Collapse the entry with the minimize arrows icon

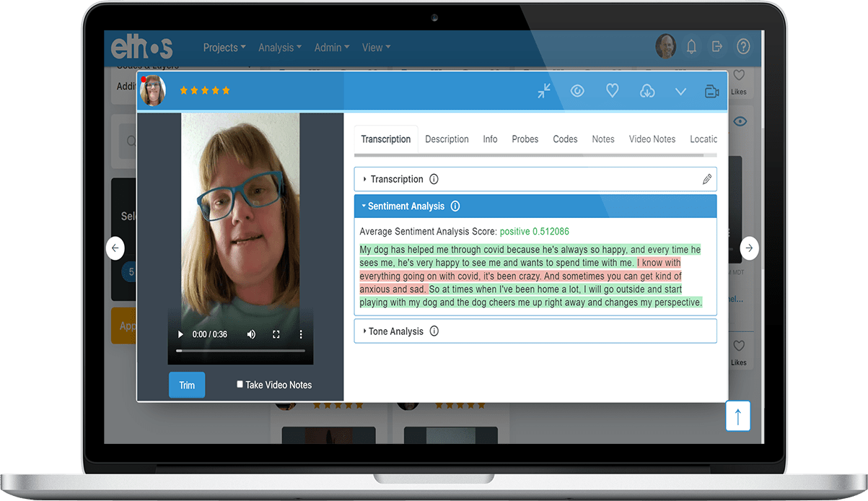point(544,91)
